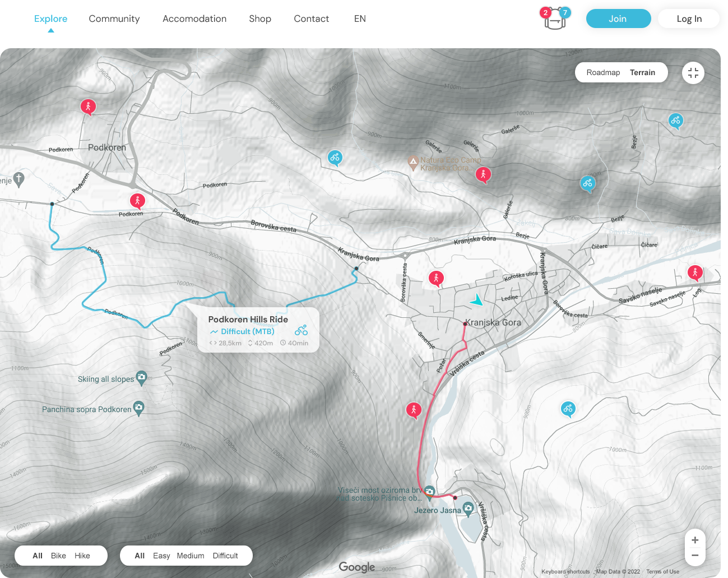Click the Log In button

tap(689, 19)
